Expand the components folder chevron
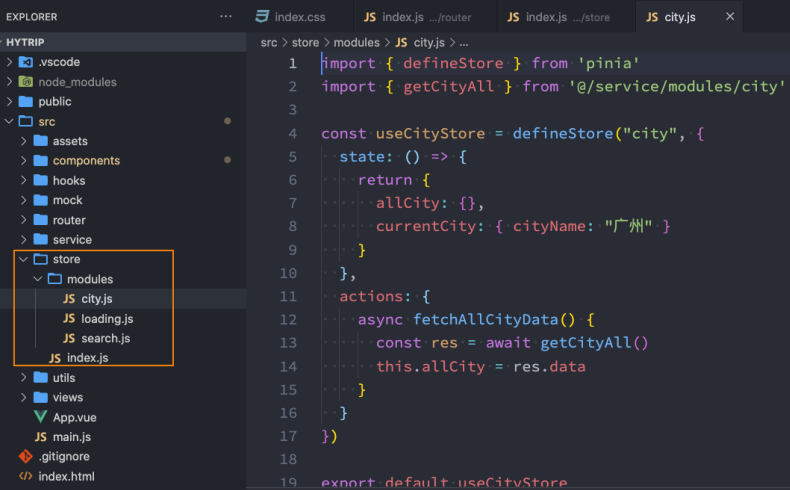790x490 pixels. click(24, 161)
